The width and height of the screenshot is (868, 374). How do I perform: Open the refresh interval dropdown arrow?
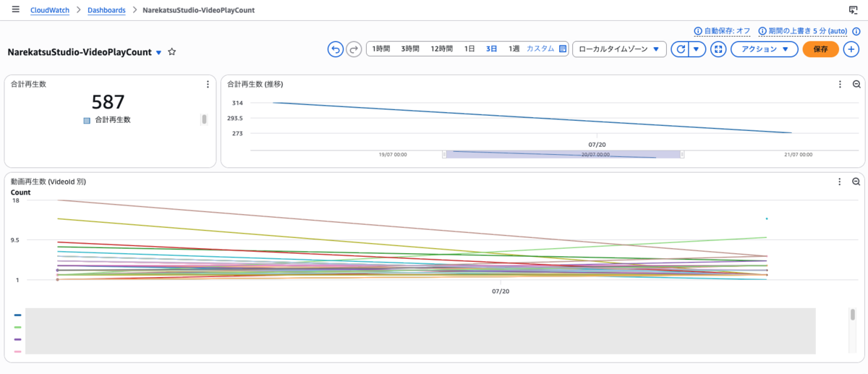pos(697,49)
